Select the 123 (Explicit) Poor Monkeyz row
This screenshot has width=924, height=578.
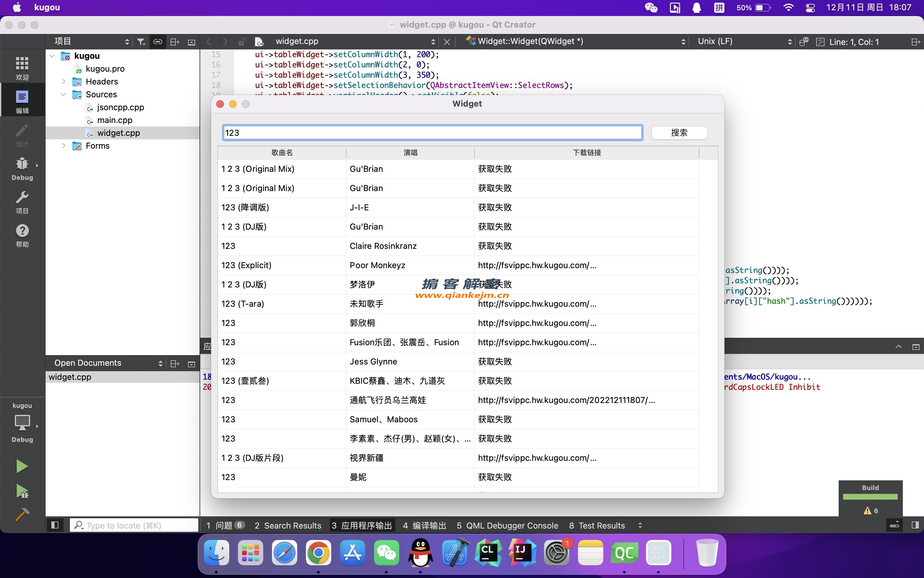tap(458, 265)
